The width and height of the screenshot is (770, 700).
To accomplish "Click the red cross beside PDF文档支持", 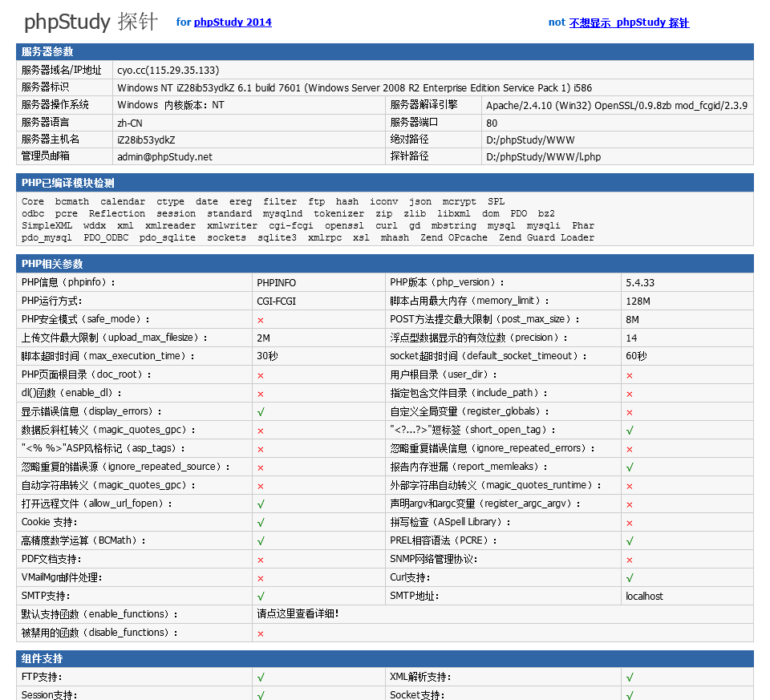I will [261, 560].
